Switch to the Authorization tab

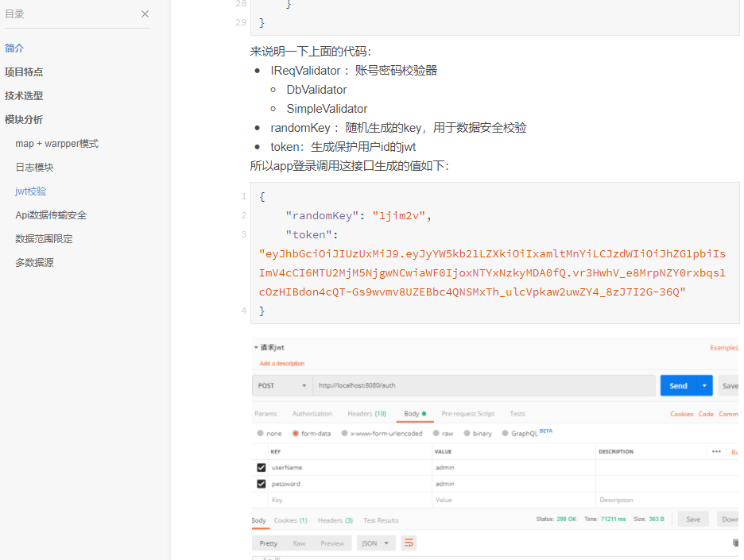(312, 414)
